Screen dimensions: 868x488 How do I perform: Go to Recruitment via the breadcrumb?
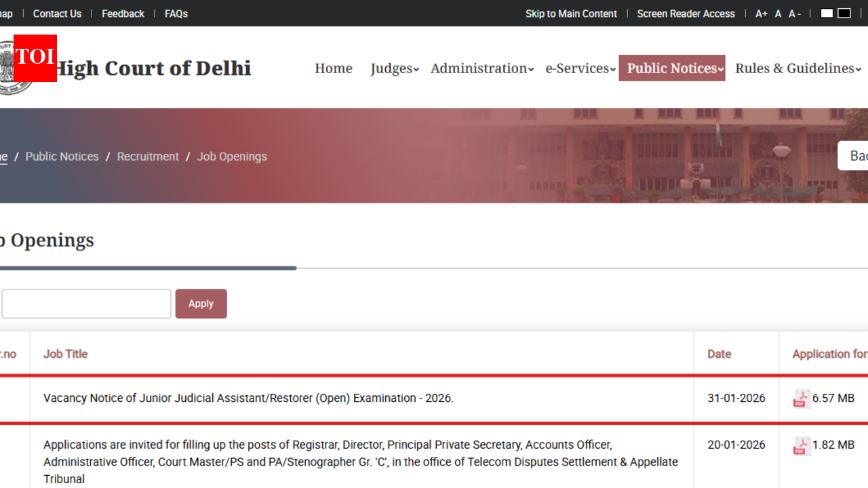pyautogui.click(x=148, y=156)
